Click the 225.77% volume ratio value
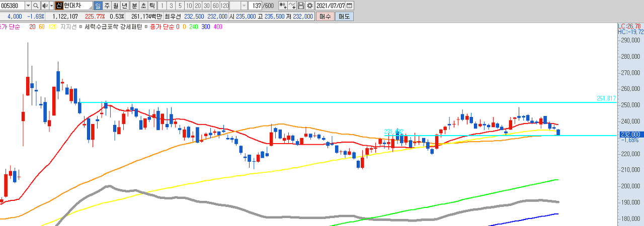 95,17
